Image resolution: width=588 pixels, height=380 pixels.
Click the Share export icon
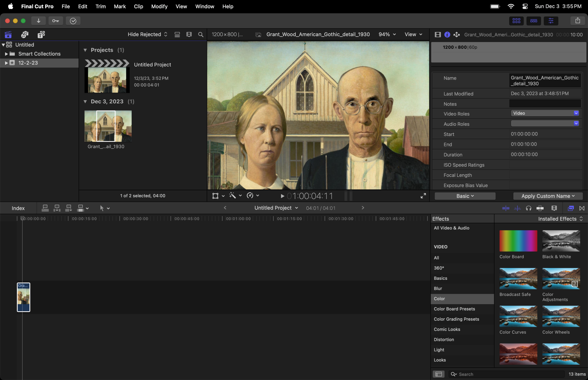tap(578, 21)
